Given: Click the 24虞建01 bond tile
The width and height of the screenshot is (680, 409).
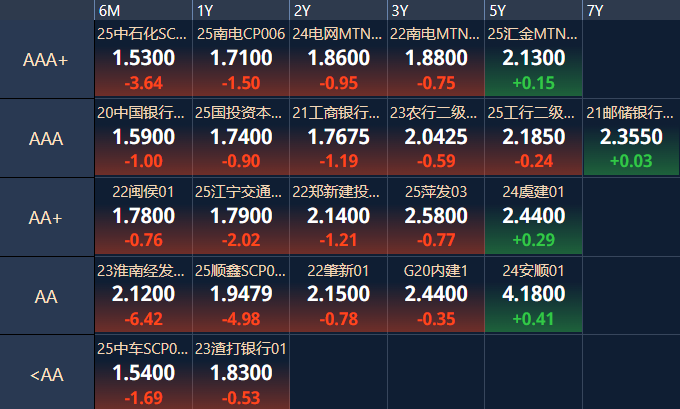Looking at the screenshot, I should click(533, 216).
